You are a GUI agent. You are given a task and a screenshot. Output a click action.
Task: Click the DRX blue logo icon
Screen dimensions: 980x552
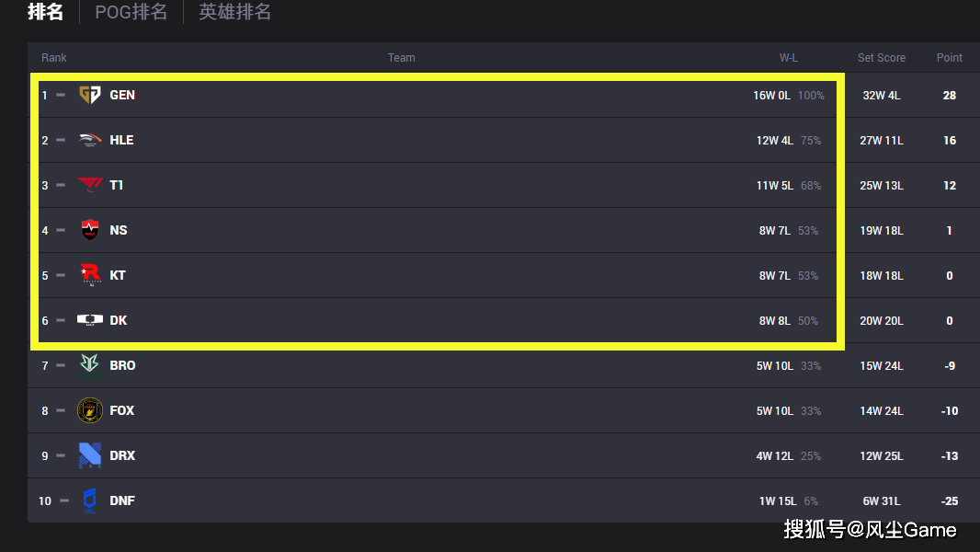point(90,455)
